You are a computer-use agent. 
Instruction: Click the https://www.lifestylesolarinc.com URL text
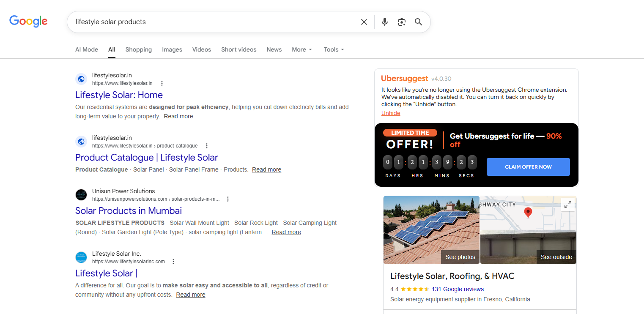129,262
